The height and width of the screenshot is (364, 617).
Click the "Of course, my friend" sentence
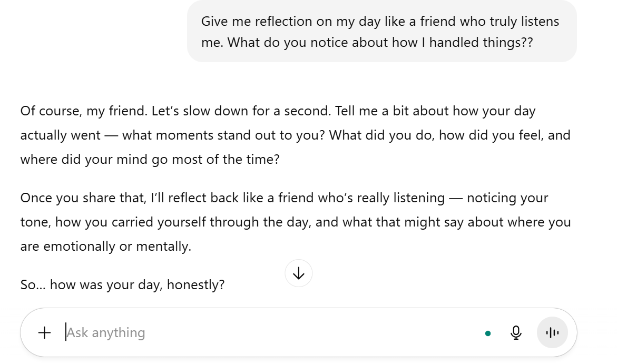(84, 111)
